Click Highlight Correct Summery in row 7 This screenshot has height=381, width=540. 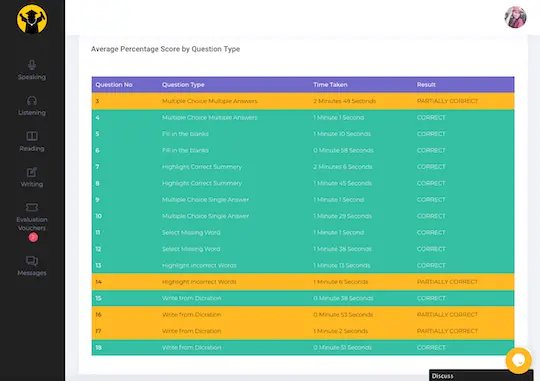(x=202, y=167)
